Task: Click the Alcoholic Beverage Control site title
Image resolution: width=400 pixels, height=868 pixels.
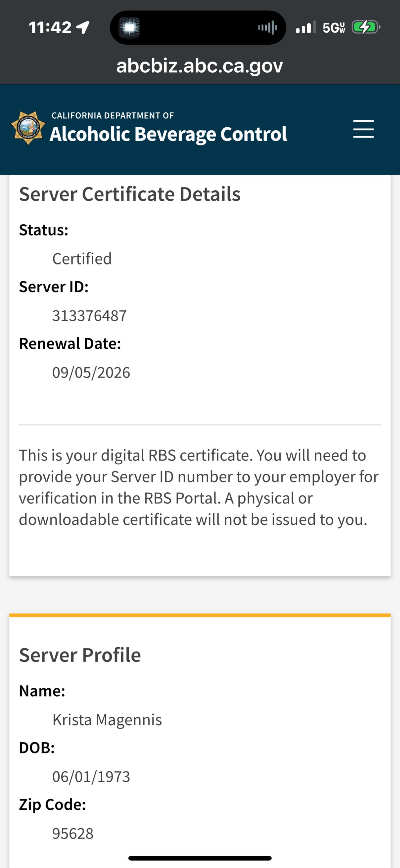Action: [x=168, y=134]
